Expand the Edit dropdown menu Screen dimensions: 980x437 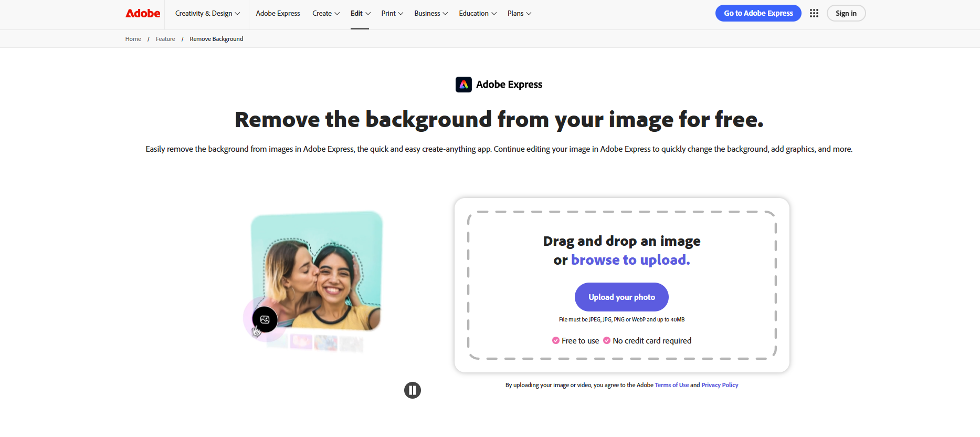point(360,14)
